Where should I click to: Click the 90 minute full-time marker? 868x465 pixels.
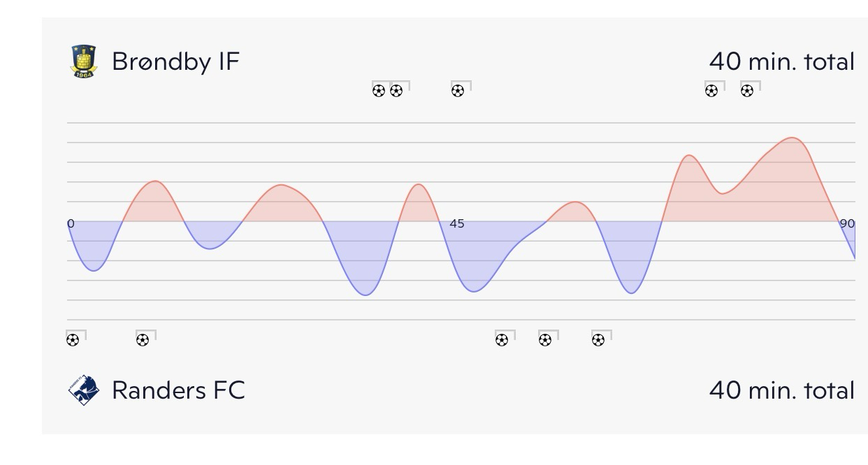pyautogui.click(x=847, y=223)
